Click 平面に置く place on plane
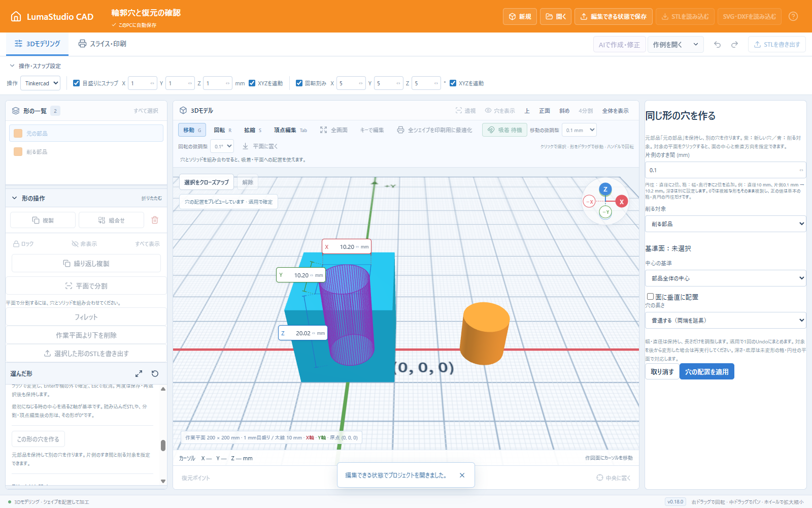 tap(260, 146)
